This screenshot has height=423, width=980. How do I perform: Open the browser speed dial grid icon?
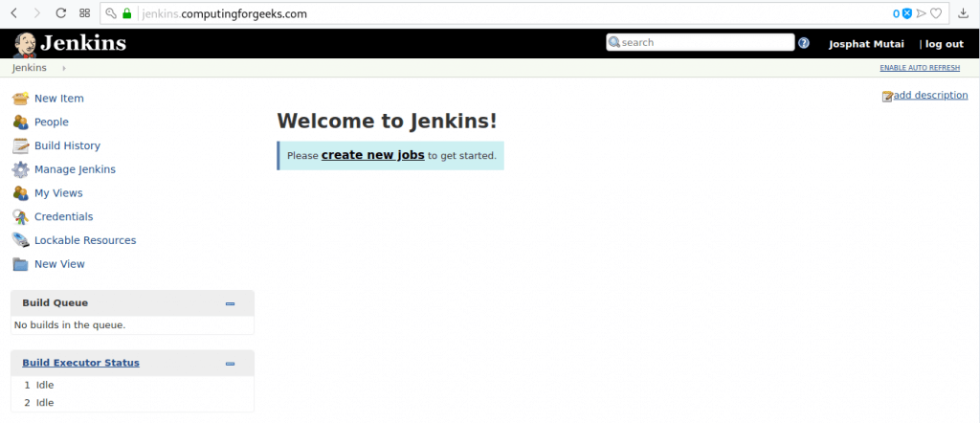tap(84, 13)
